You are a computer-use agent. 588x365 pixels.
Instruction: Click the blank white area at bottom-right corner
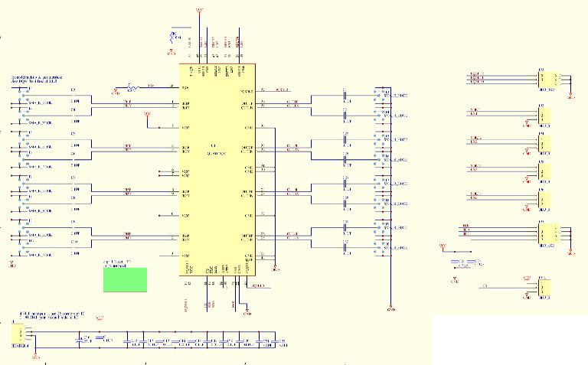point(509,340)
